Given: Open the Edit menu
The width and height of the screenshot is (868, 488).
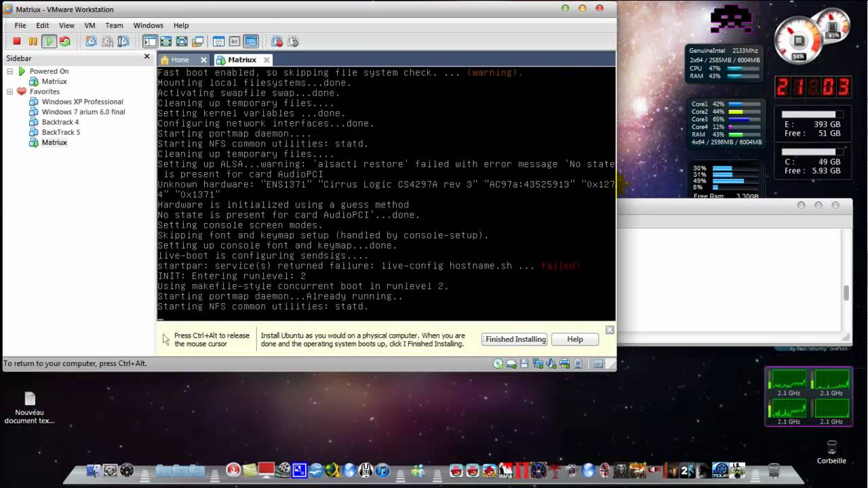Looking at the screenshot, I should 43,25.
